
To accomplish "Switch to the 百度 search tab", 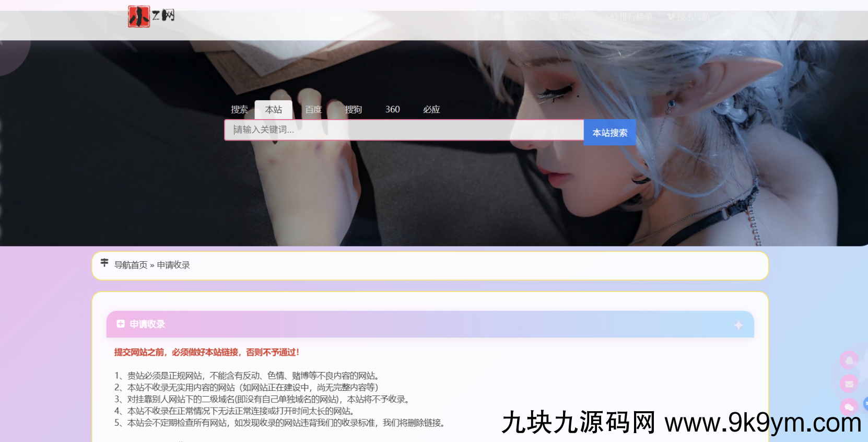I will 313,110.
